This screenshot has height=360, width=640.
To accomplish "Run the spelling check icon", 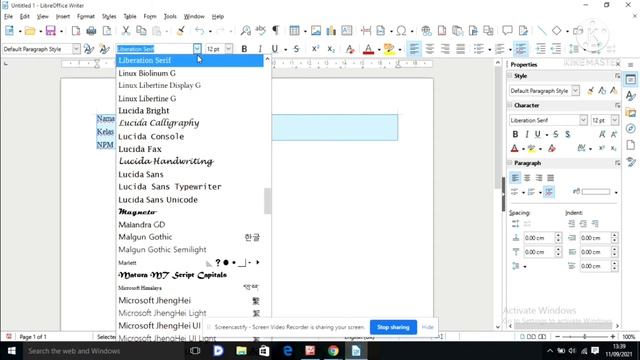I will [x=260, y=31].
